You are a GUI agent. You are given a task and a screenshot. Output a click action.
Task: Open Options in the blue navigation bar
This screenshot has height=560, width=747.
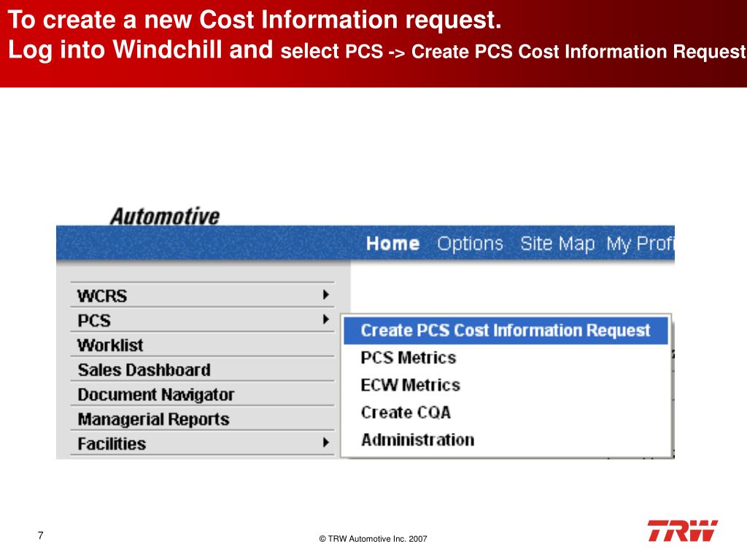click(471, 244)
